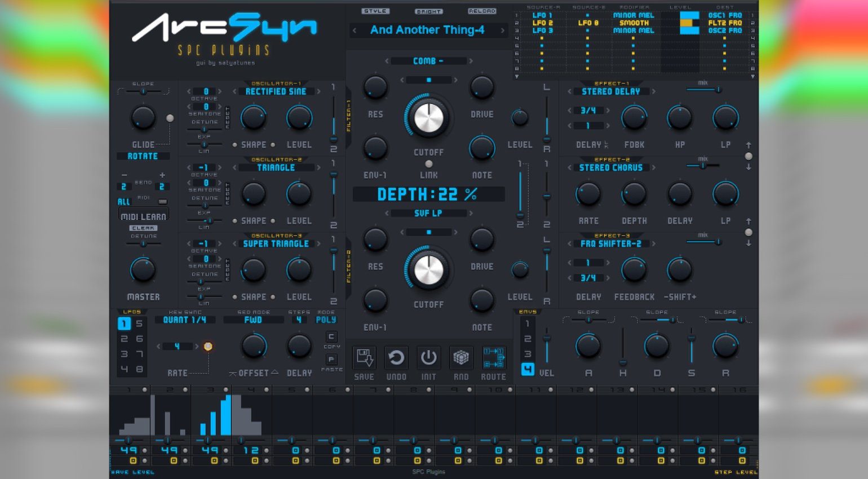Click the envelope A attack knob

[x=588, y=347]
